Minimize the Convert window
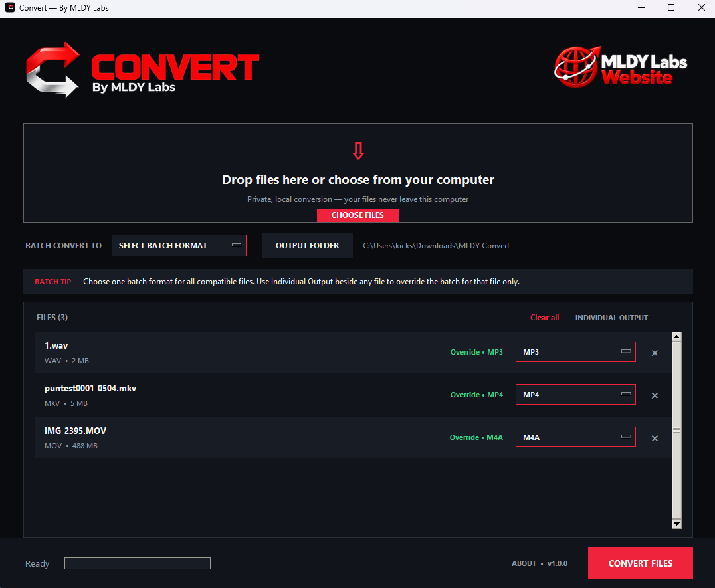Image resolution: width=715 pixels, height=588 pixels. point(641,8)
